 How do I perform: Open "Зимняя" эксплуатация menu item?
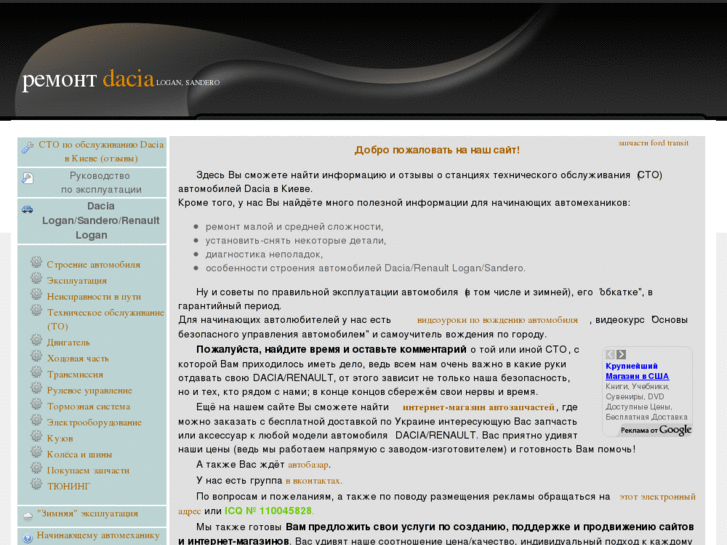click(88, 513)
